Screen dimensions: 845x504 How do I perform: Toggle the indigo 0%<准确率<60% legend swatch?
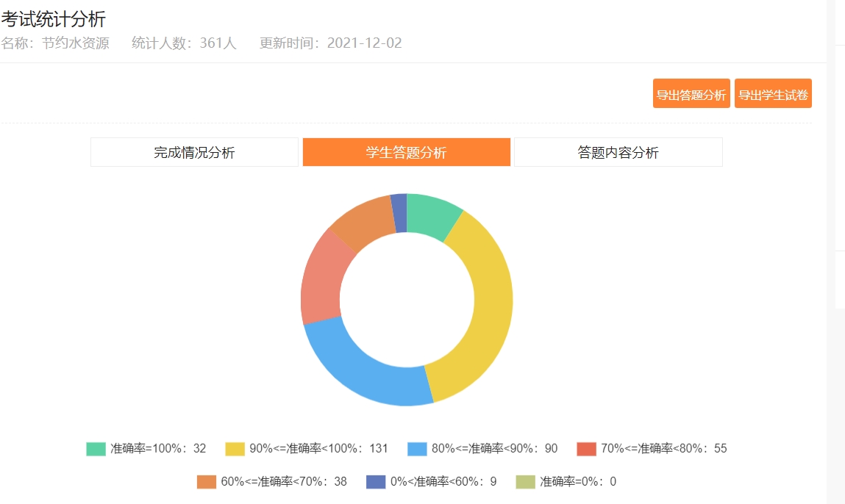pyautogui.click(x=376, y=482)
